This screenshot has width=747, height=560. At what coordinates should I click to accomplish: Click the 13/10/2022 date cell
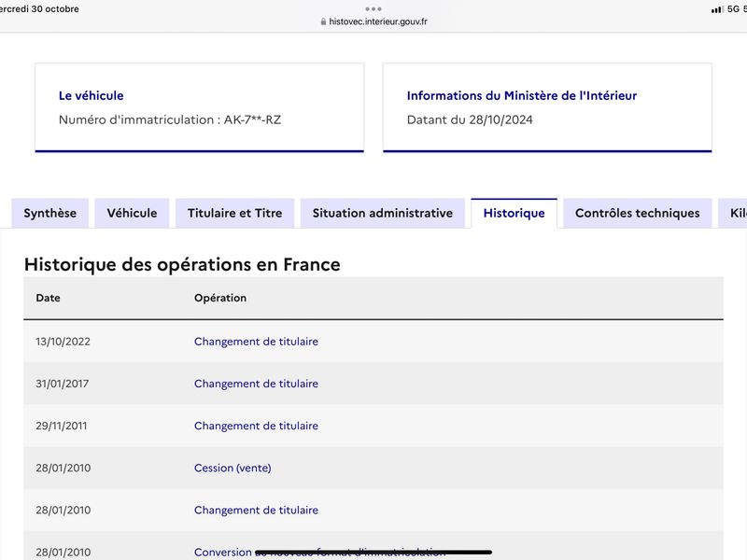(63, 342)
